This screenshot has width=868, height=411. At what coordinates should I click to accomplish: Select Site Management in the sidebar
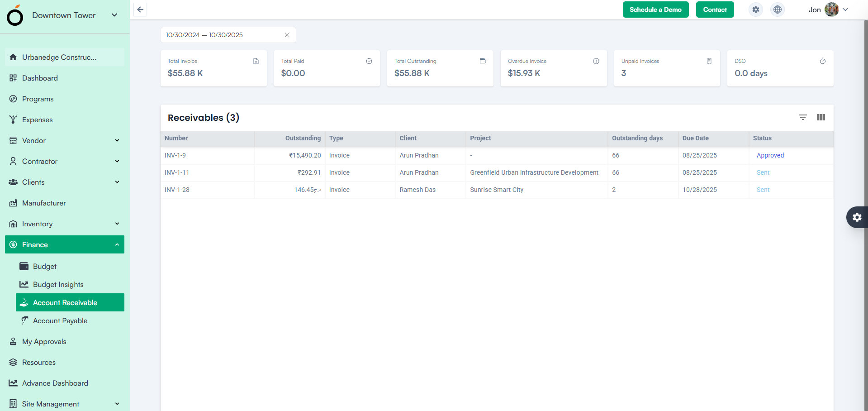tap(51, 404)
